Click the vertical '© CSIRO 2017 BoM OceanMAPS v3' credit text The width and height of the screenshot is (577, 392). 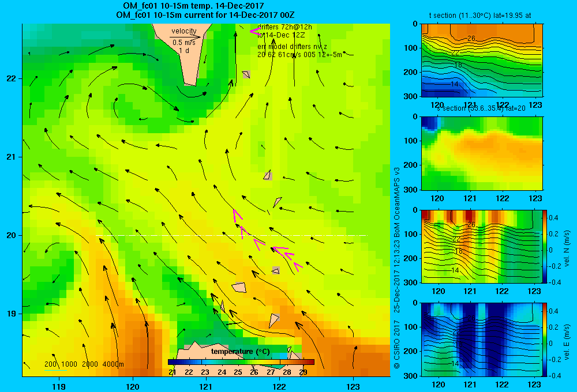(x=397, y=269)
